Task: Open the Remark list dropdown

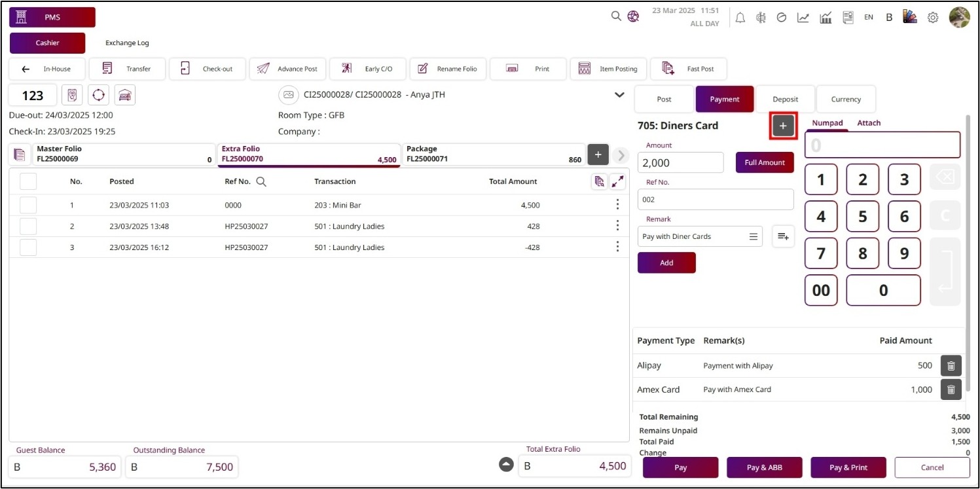Action: [753, 236]
